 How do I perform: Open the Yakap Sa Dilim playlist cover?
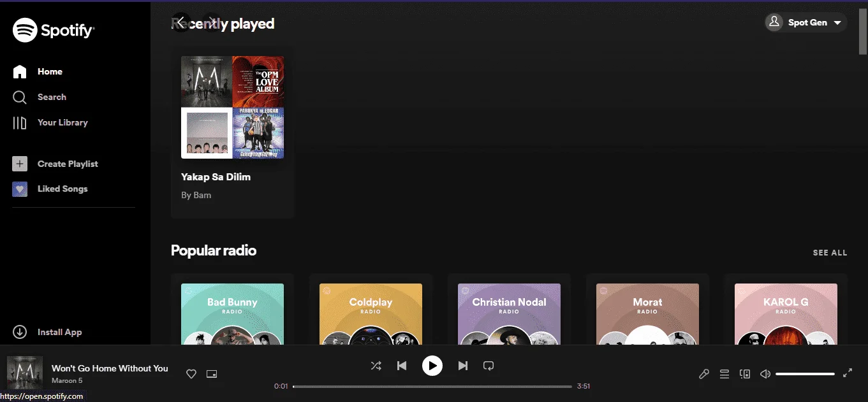pyautogui.click(x=233, y=107)
